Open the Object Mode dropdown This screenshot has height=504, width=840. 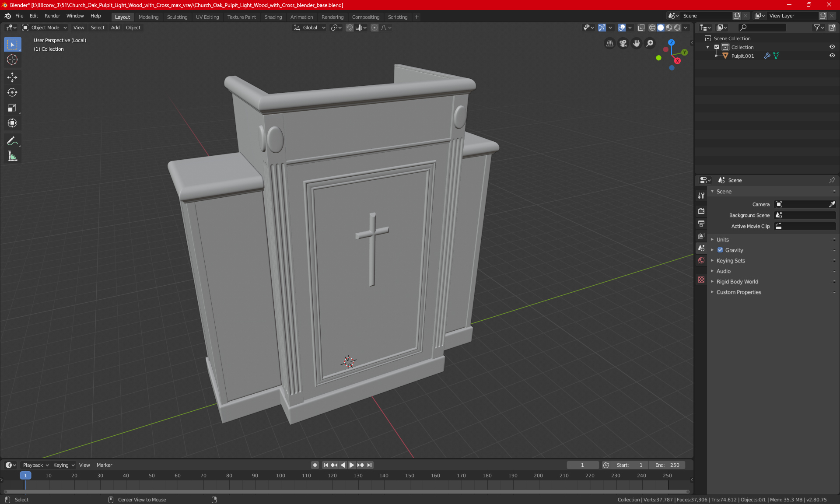pos(45,28)
